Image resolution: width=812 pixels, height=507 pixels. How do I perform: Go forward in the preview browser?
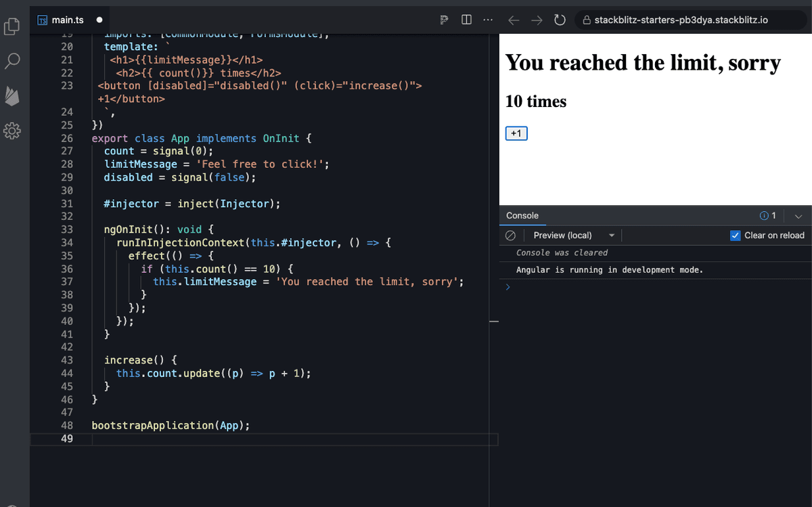tap(537, 20)
